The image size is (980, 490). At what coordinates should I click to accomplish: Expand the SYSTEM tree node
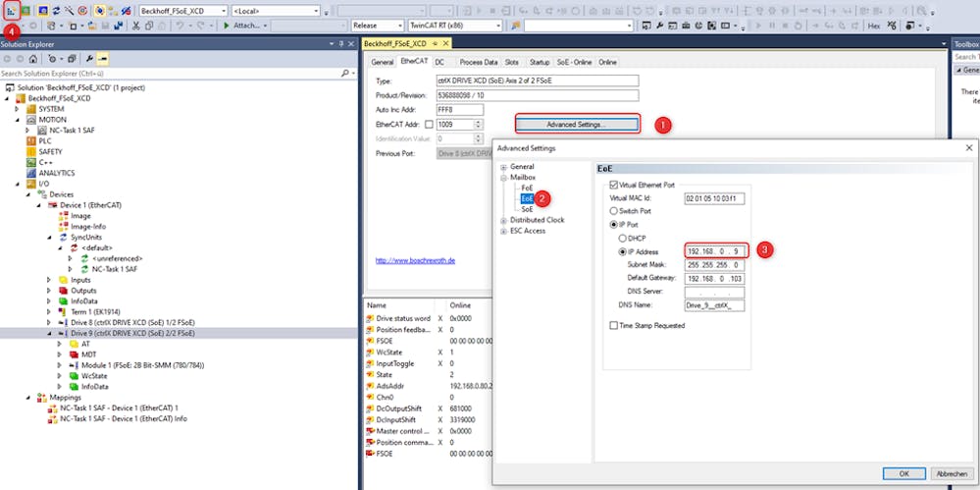coord(18,109)
